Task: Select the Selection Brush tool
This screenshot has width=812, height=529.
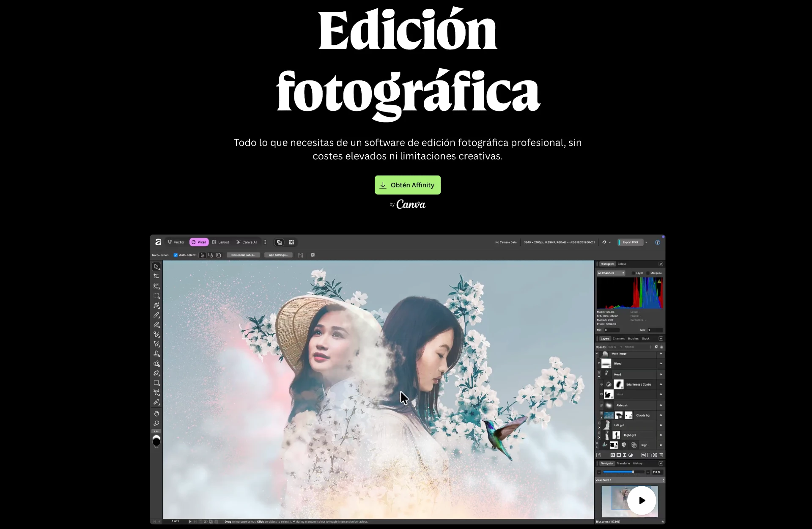Action: pyautogui.click(x=156, y=305)
